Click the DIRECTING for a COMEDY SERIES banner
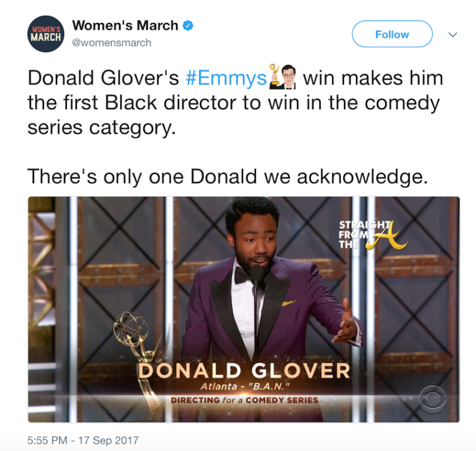This screenshot has height=451, width=476. [244, 400]
